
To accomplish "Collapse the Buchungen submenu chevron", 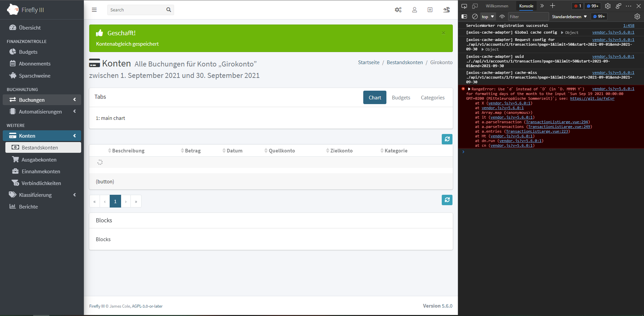I will click(74, 100).
